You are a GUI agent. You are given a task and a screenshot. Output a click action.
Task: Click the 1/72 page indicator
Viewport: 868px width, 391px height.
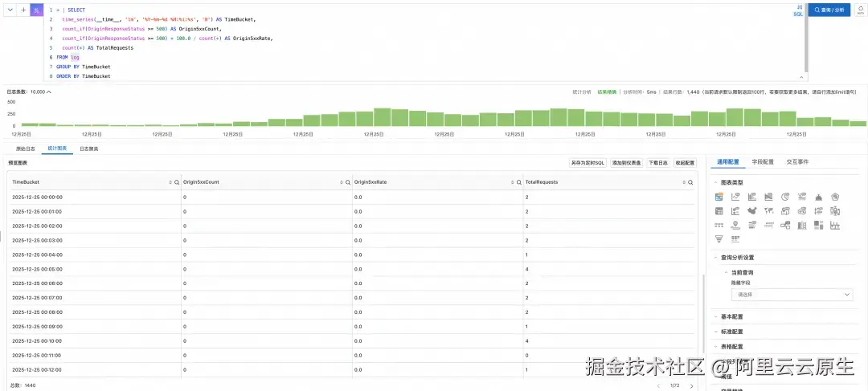tap(674, 385)
